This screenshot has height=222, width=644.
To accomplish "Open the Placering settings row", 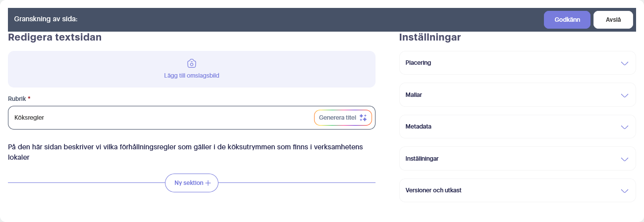I will pyautogui.click(x=517, y=63).
